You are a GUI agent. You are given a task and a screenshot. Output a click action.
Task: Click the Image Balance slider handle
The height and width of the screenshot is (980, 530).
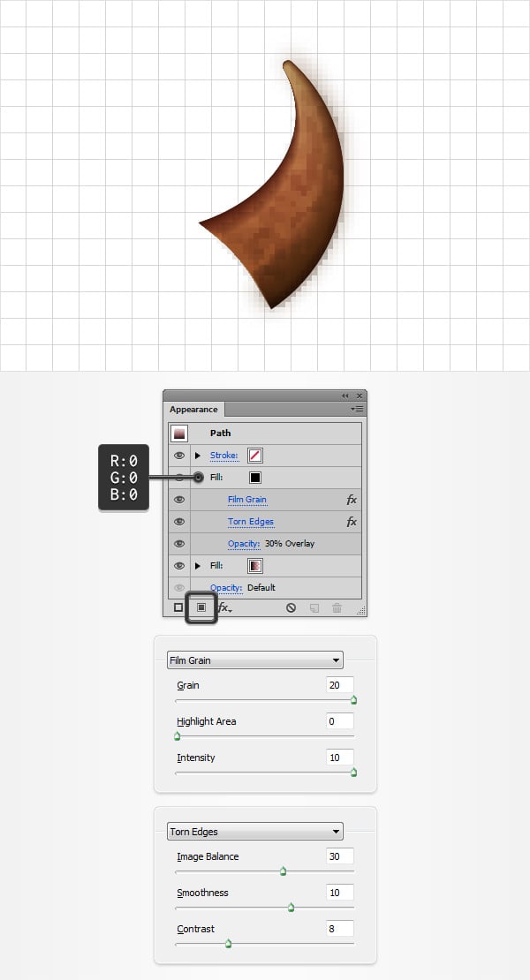284,871
